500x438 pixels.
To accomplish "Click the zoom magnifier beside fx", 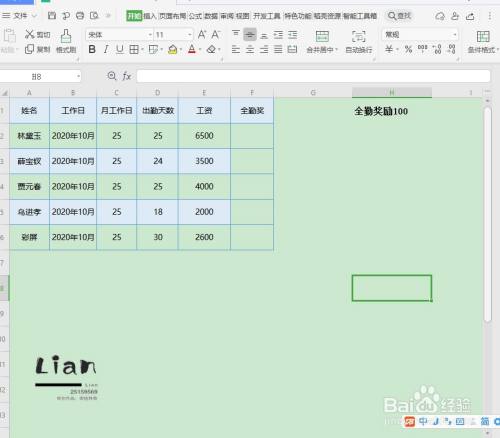I will [x=112, y=76].
